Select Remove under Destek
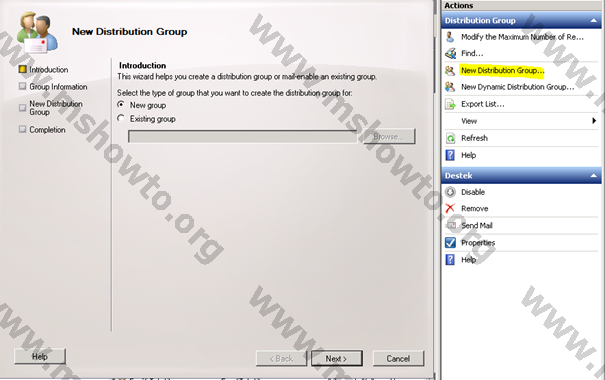This screenshot has height=380, width=605. click(x=475, y=209)
